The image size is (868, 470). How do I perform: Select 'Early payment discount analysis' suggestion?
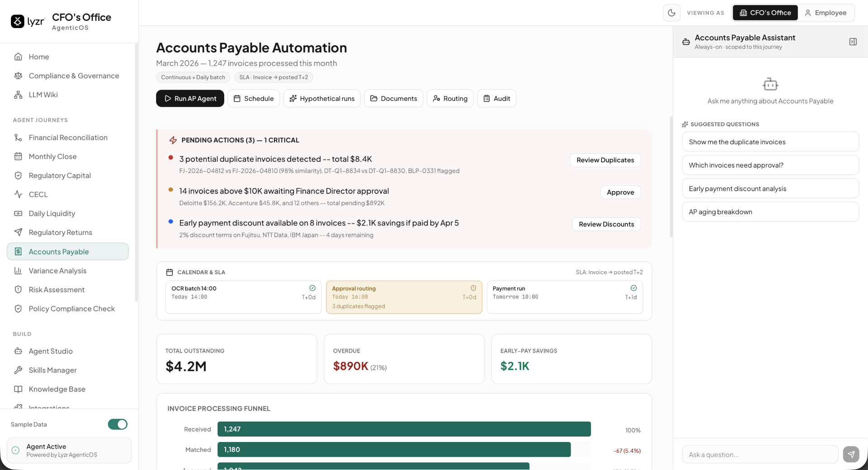770,188
